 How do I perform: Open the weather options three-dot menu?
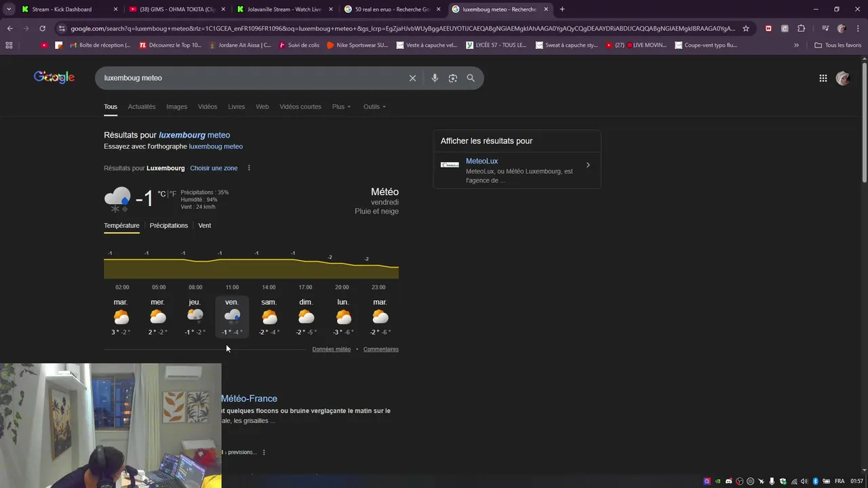pyautogui.click(x=249, y=168)
